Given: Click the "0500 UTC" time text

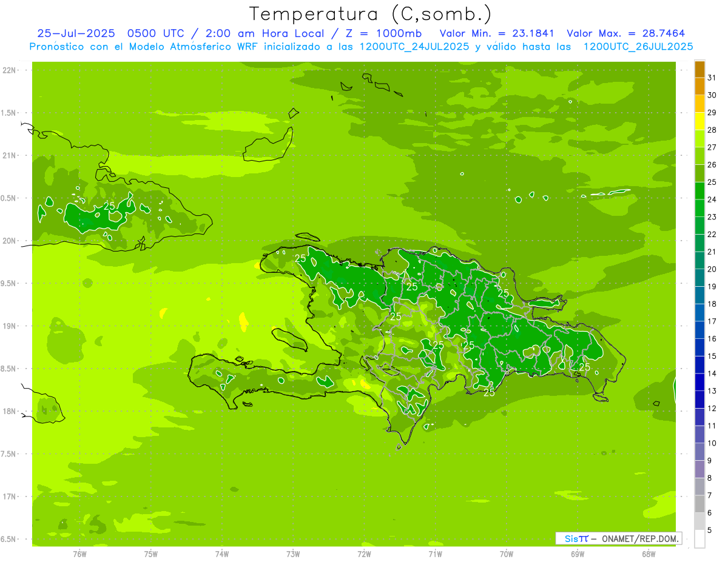Looking at the screenshot, I should [156, 33].
